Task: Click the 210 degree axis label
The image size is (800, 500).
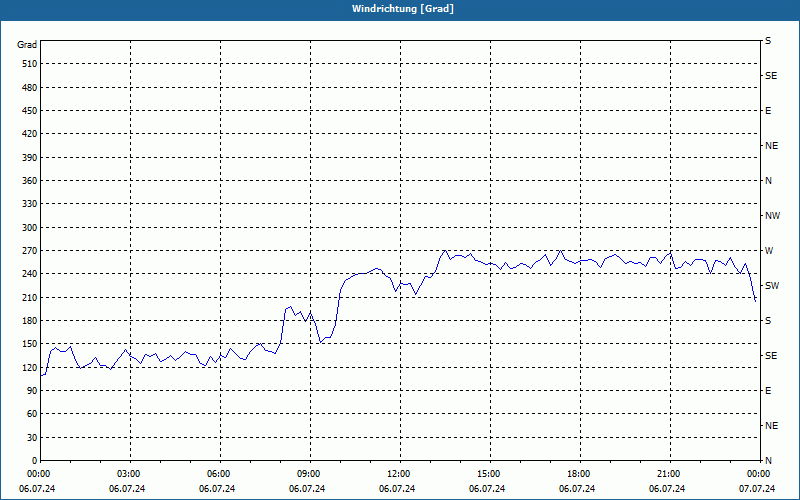Action: 30,297
